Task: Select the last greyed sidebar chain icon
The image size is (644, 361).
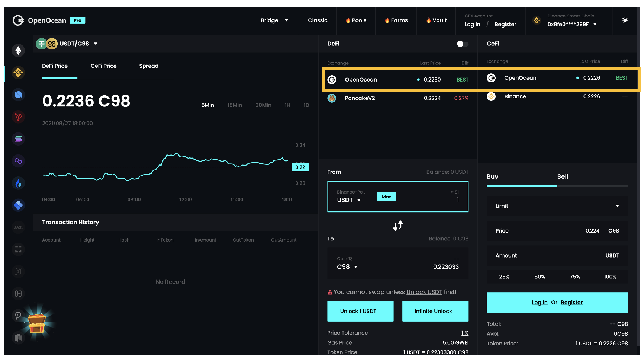Action: click(x=18, y=338)
